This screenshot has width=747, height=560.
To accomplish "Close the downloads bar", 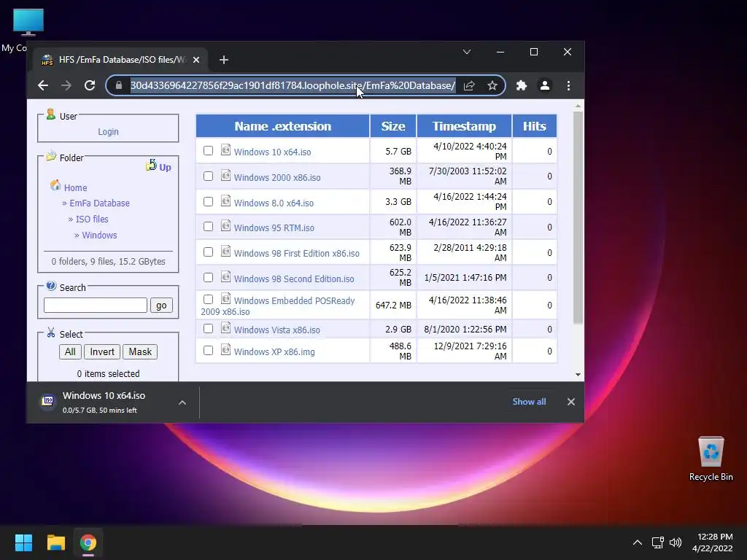I will [x=571, y=402].
